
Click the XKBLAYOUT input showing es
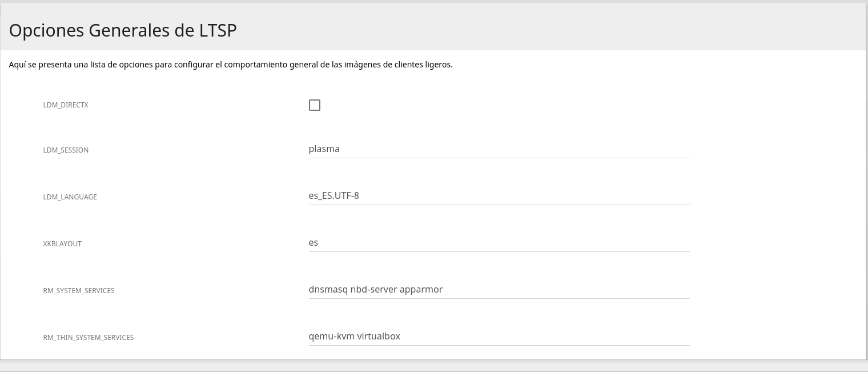(499, 243)
